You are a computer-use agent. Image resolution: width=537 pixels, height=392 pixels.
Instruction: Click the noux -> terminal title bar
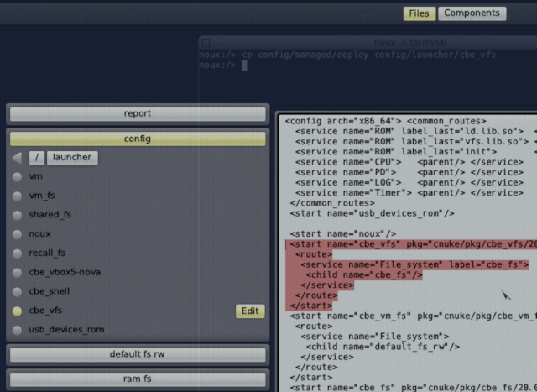click(x=368, y=43)
